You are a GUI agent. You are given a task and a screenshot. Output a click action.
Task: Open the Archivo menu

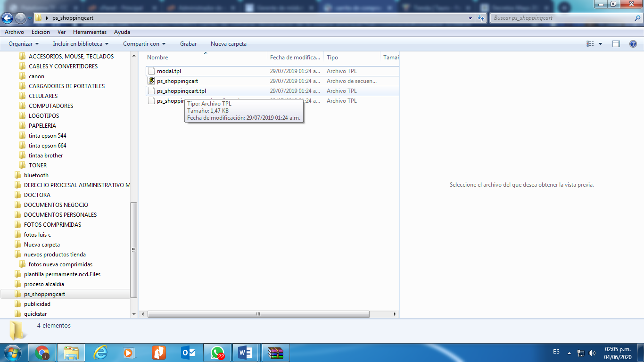click(x=14, y=32)
